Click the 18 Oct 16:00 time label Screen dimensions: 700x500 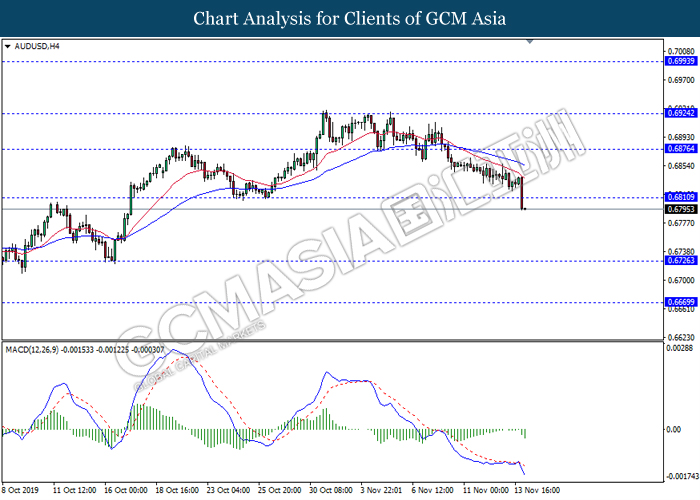[x=177, y=490]
